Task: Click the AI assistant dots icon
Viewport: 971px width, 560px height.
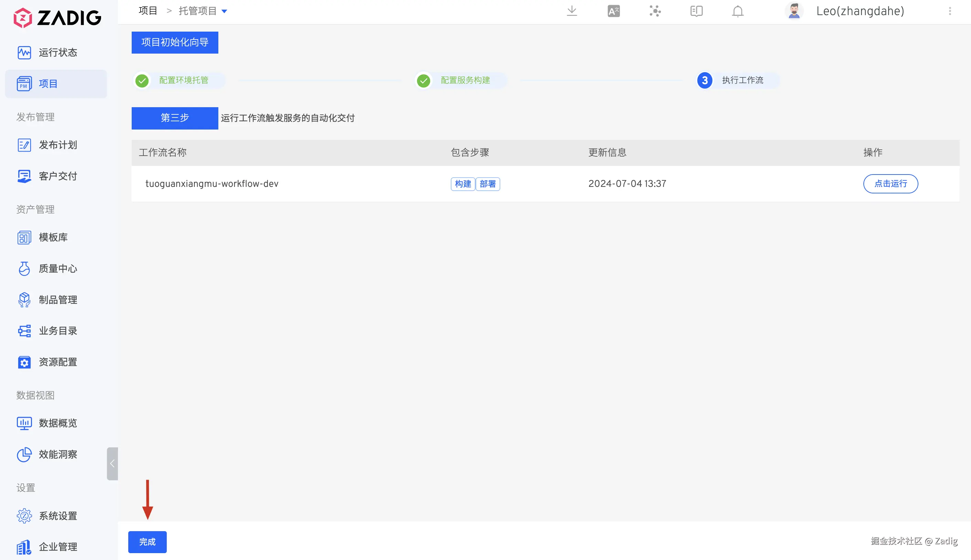Action: tap(655, 11)
